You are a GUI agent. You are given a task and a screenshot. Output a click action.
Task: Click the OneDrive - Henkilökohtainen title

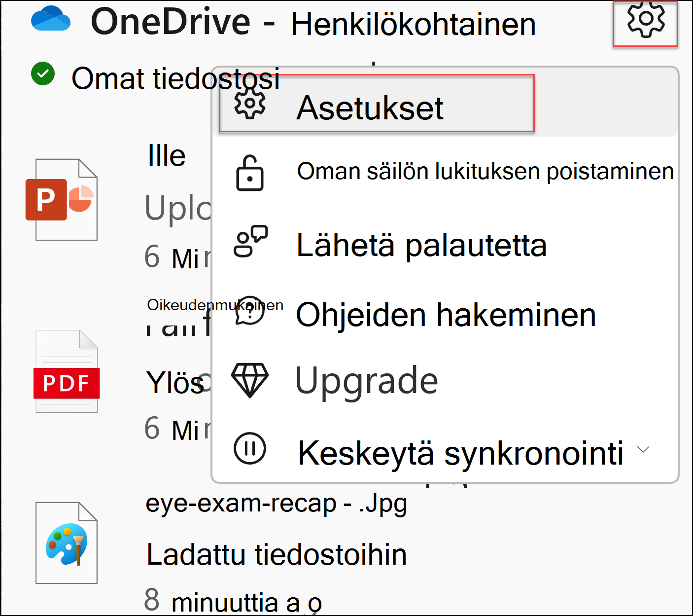click(x=313, y=23)
